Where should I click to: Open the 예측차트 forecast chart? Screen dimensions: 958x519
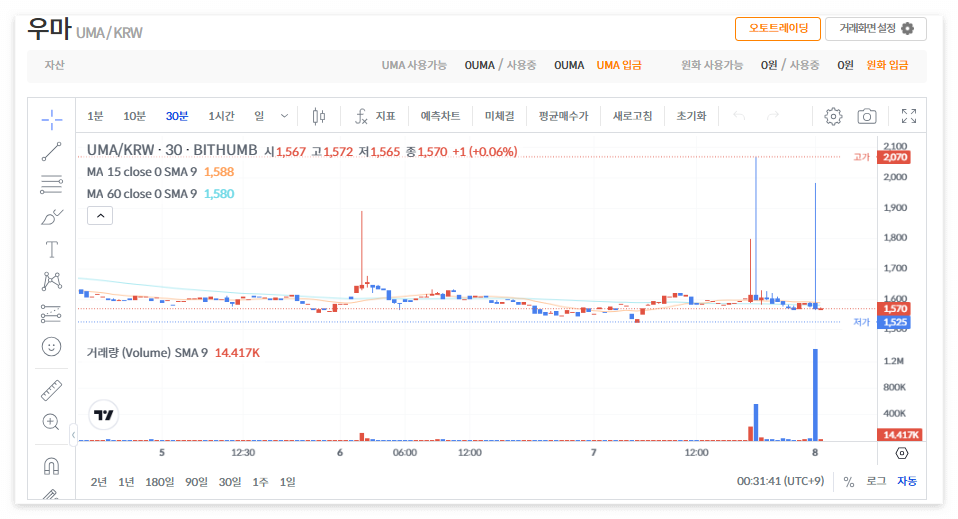click(x=441, y=116)
